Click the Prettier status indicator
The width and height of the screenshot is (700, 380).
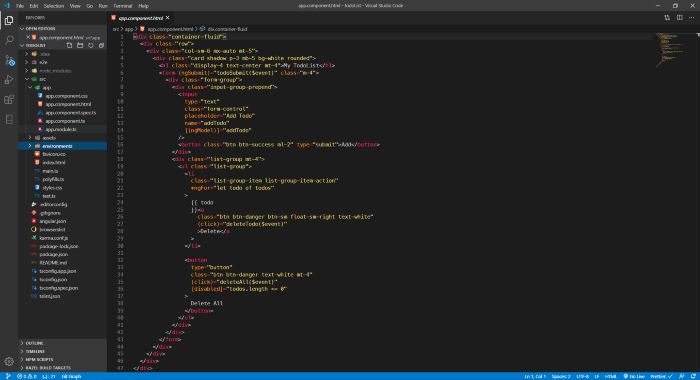point(662,376)
